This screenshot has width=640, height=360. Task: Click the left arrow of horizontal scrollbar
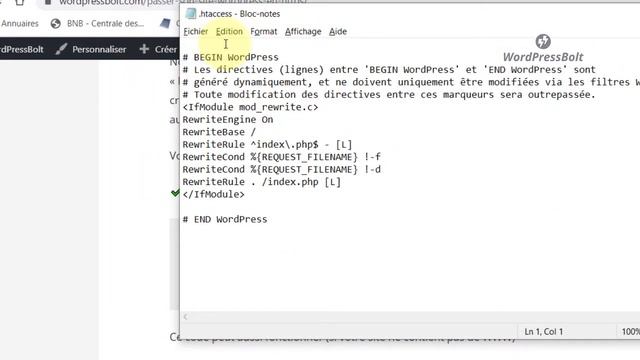(186, 317)
